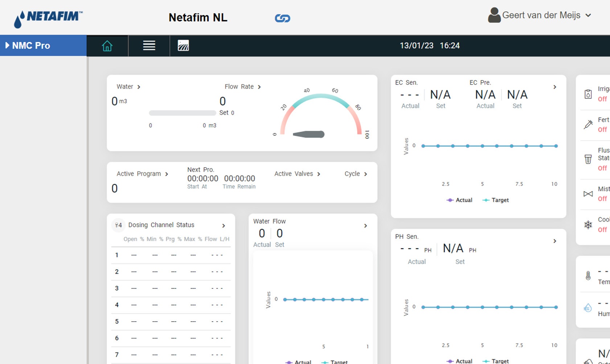This screenshot has height=364, width=610.
Task: Click the Home icon in the toolbar
Action: (x=107, y=45)
